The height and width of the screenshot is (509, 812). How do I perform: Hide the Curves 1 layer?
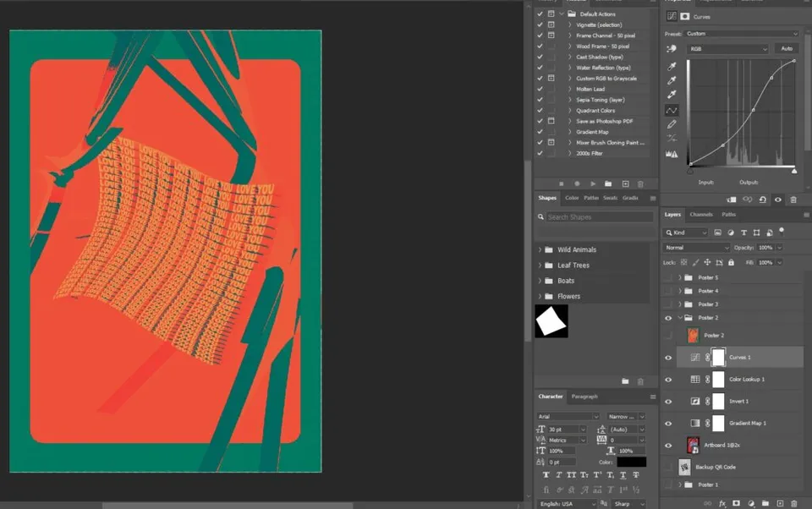point(668,358)
